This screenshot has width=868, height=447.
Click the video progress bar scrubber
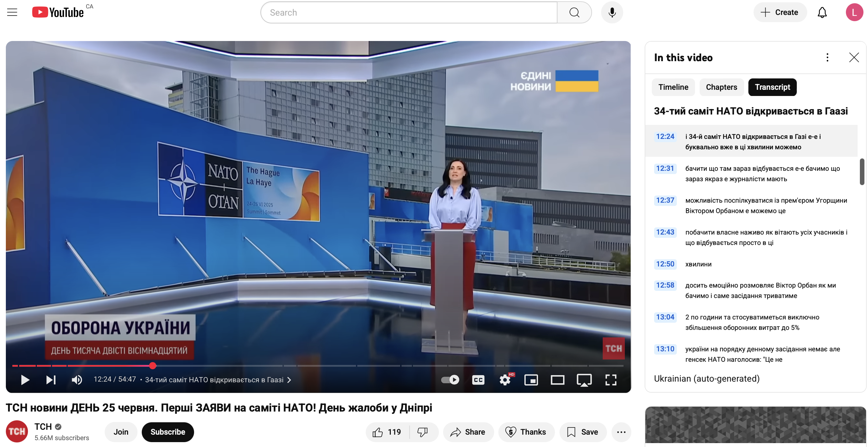[x=153, y=365]
